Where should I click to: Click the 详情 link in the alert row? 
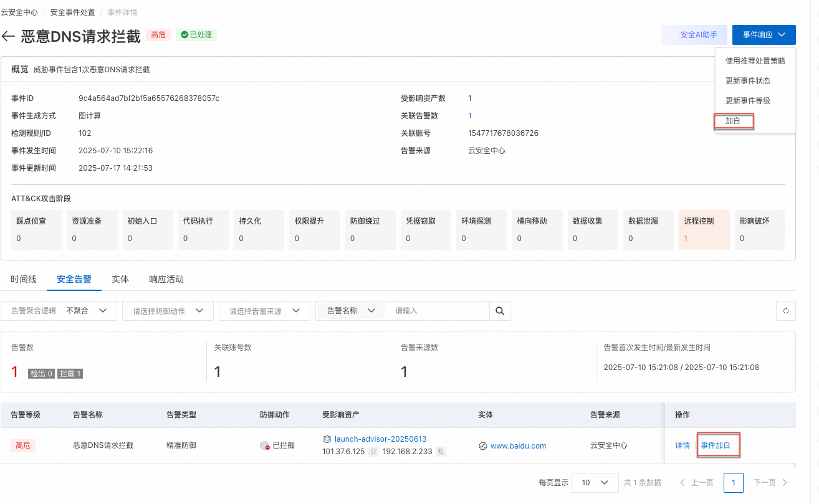682,445
